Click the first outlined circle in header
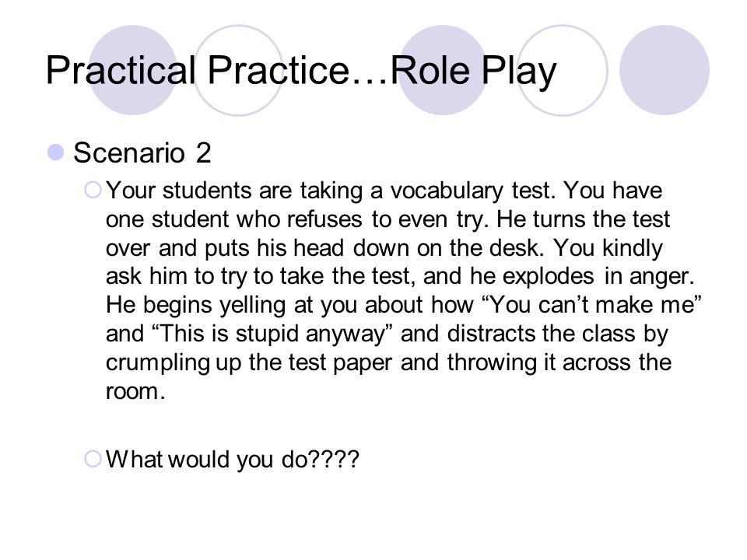747x560 pixels. tap(238, 70)
